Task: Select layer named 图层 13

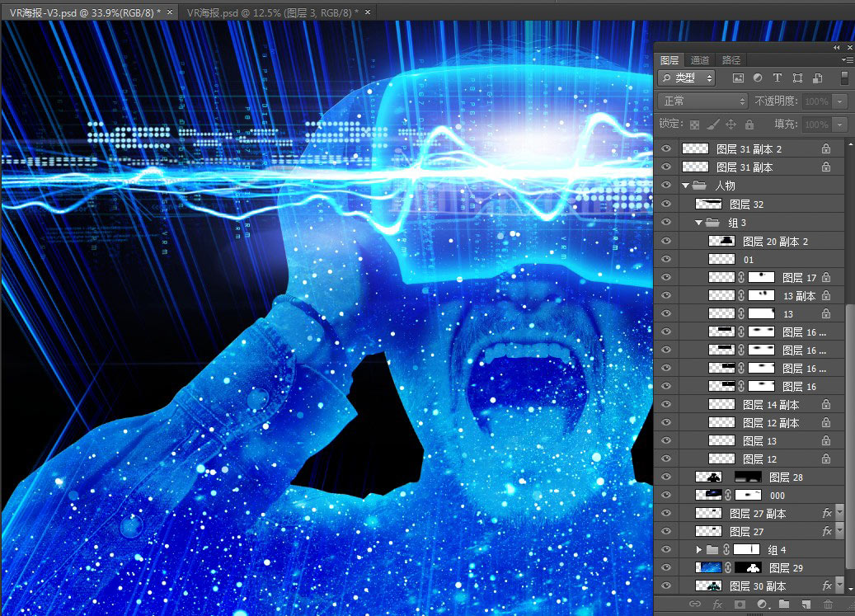Action: (759, 441)
